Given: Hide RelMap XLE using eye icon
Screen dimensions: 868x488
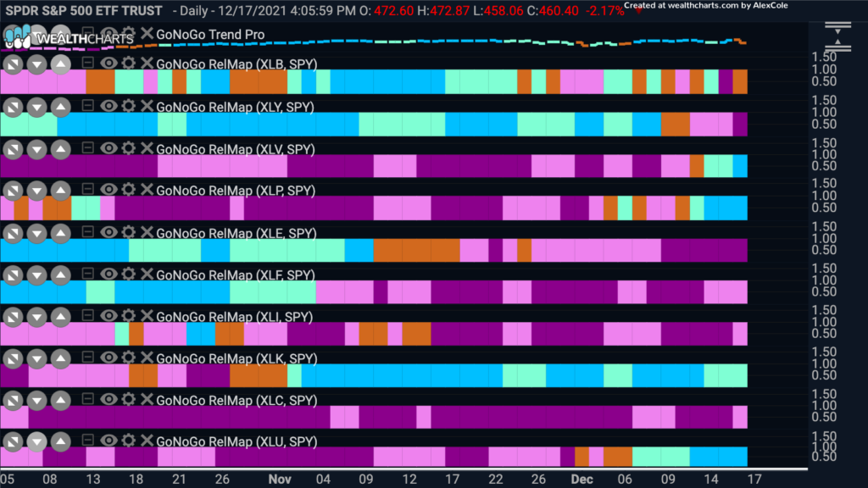Looking at the screenshot, I should [x=108, y=232].
